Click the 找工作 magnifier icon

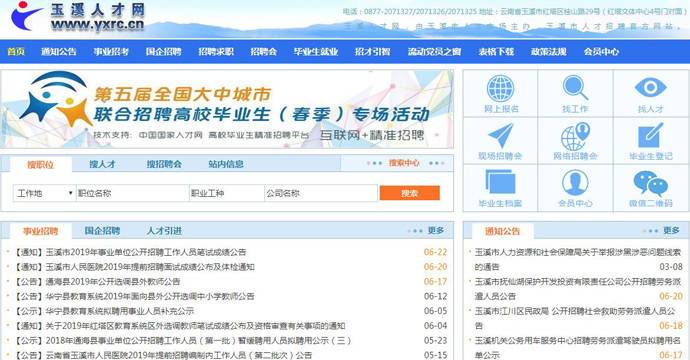point(575,88)
